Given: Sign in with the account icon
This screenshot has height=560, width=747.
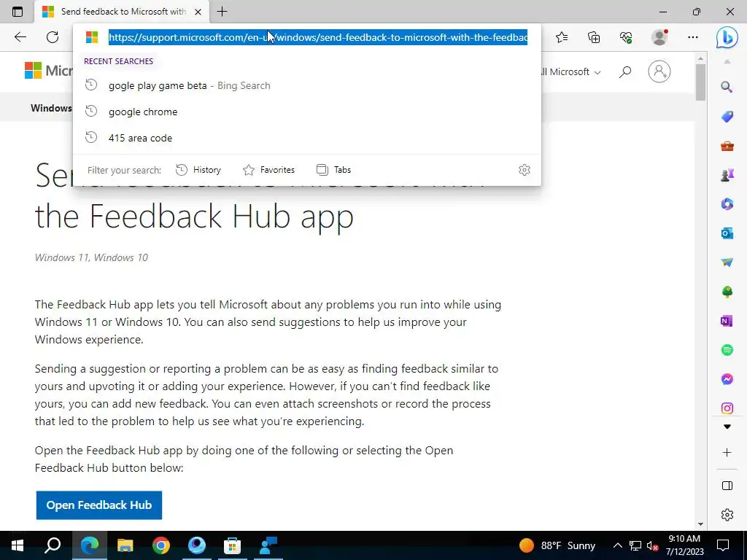Looking at the screenshot, I should (x=659, y=71).
